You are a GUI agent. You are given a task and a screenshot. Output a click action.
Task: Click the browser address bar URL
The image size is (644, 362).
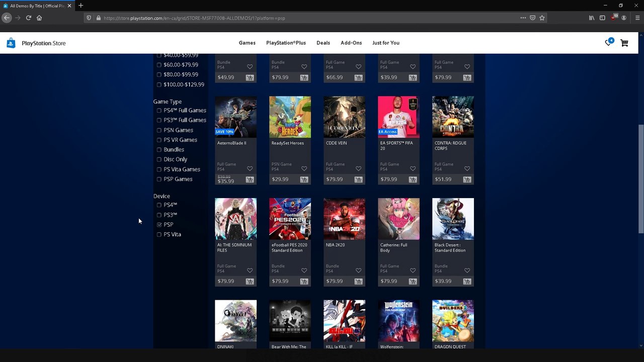pos(194,18)
